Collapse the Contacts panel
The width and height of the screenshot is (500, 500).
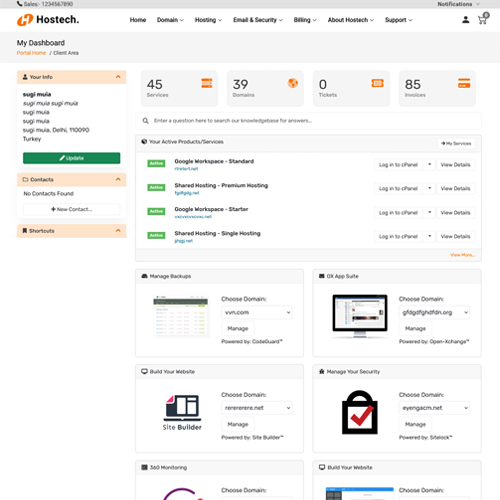point(118,179)
